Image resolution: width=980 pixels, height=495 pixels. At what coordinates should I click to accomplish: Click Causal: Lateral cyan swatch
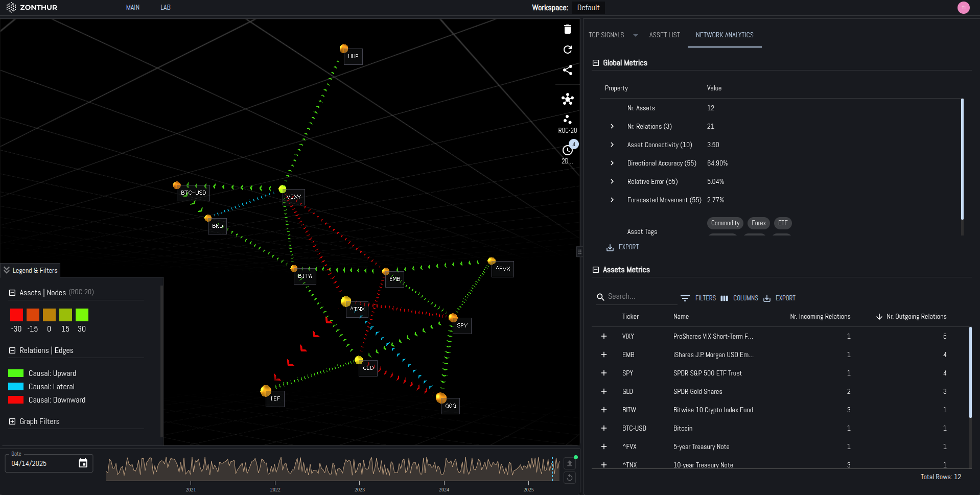16,387
